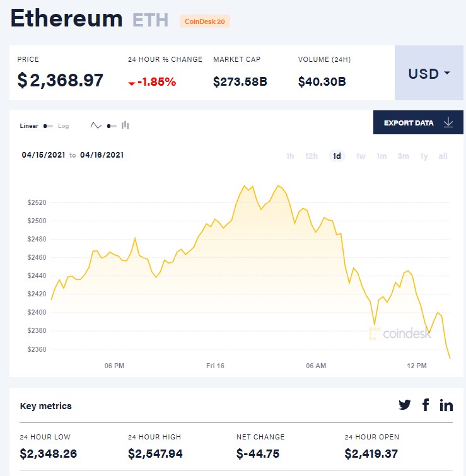
Task: Open the USD currency dropdown
Action: [x=429, y=73]
